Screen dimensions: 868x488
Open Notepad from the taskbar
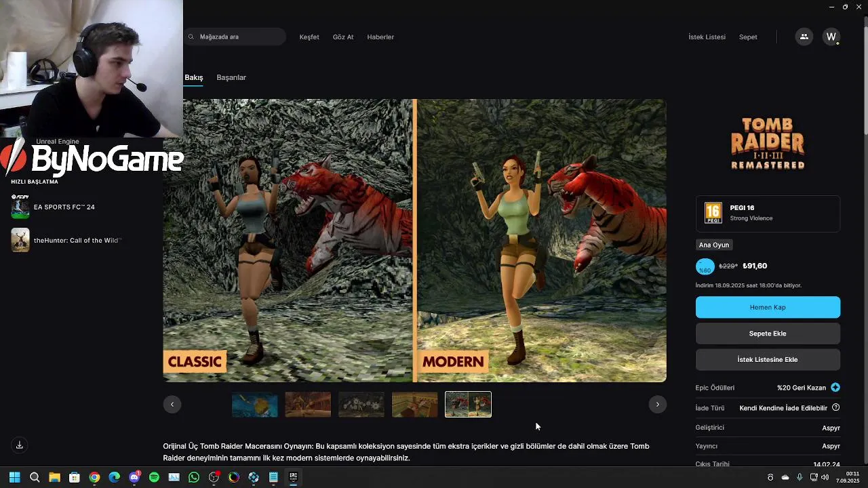click(273, 477)
